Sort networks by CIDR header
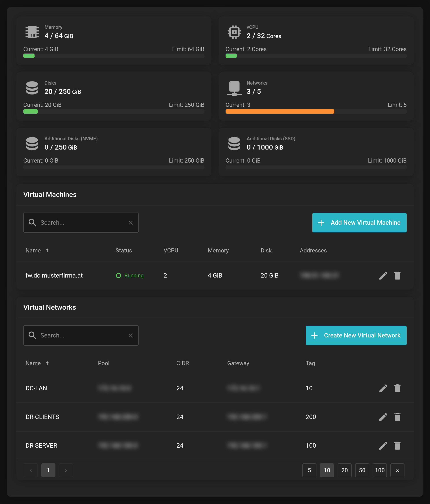This screenshot has width=430, height=504. coord(183,363)
